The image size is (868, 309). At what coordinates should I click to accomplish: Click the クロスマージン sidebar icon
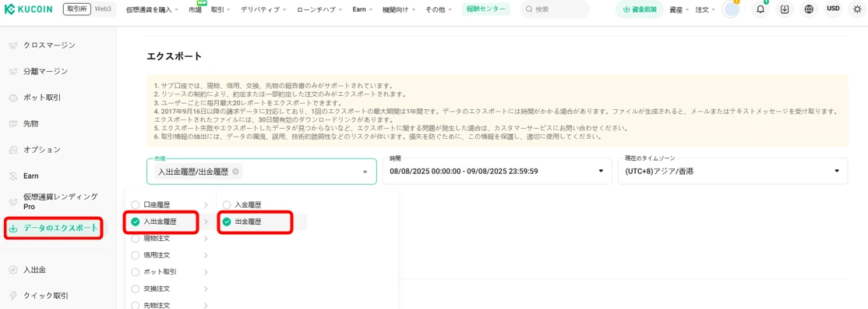point(13,45)
